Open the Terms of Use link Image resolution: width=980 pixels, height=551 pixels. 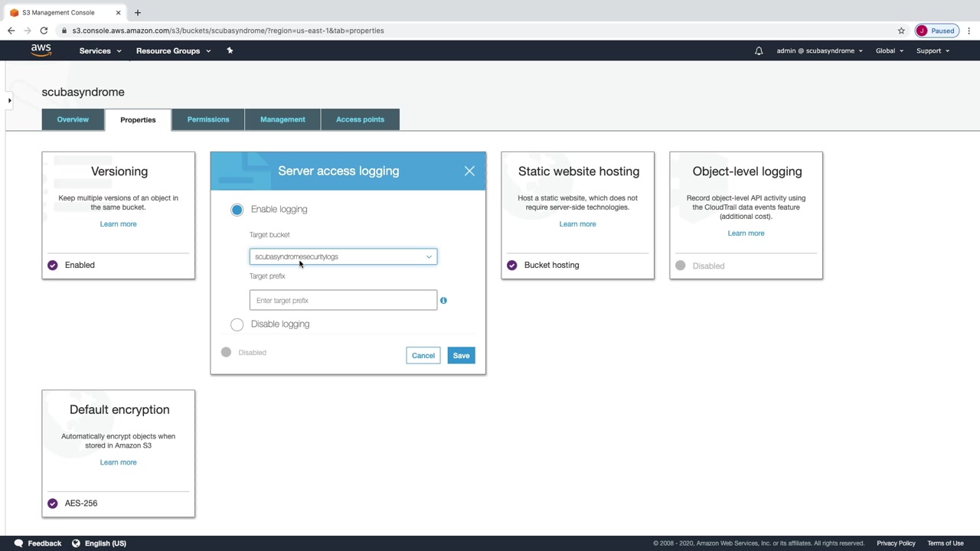point(946,543)
